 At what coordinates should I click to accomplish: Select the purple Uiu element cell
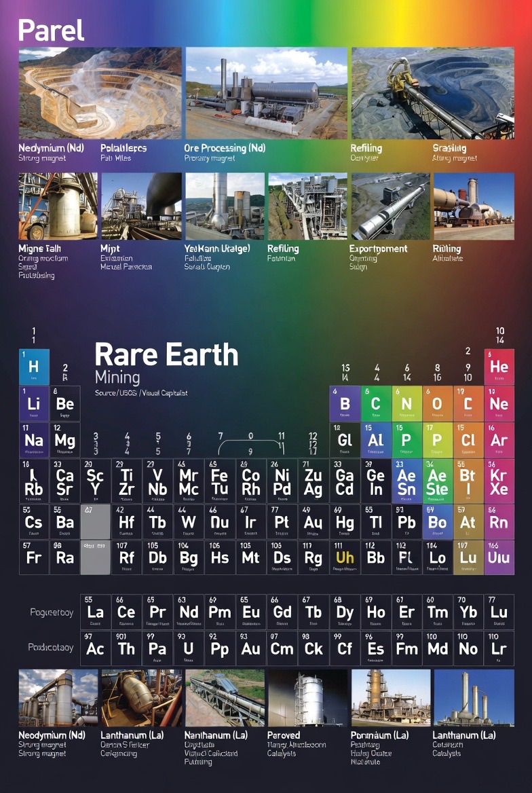pos(499,557)
